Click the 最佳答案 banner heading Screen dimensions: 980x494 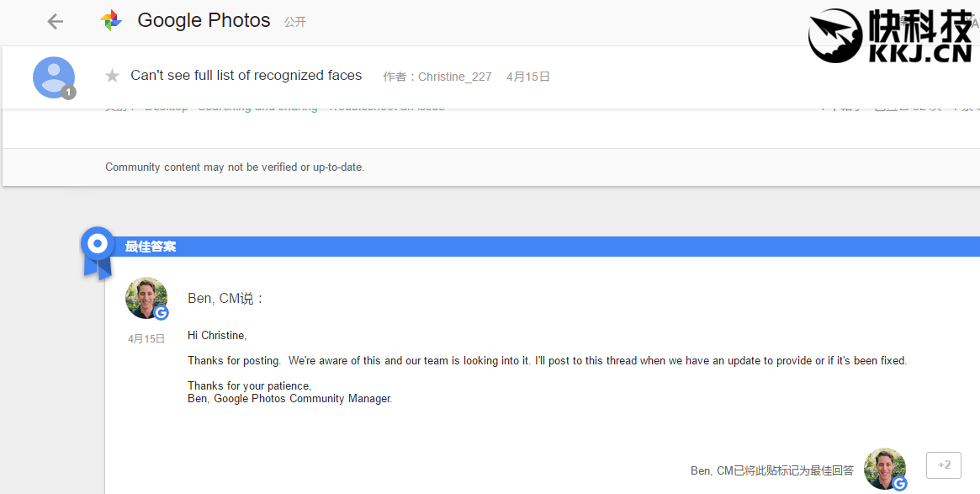pos(151,247)
